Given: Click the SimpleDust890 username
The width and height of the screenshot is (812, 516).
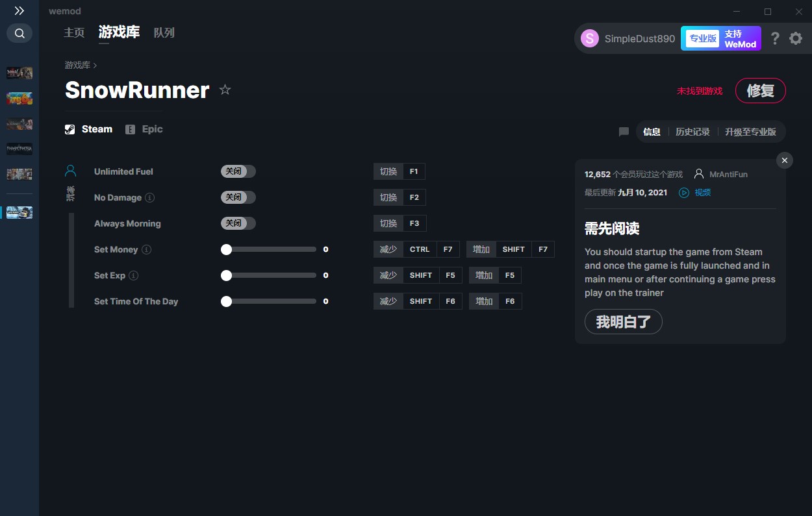Looking at the screenshot, I should 640,38.
